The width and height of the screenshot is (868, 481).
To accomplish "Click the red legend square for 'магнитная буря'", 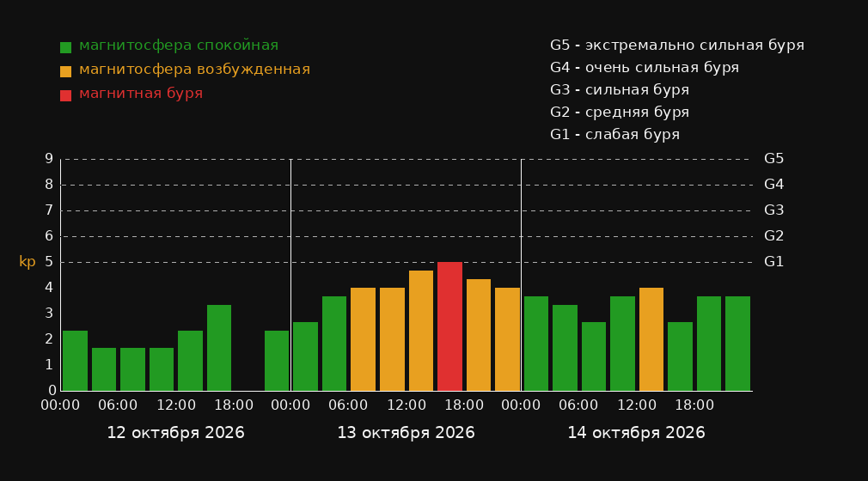I will click(65, 95).
